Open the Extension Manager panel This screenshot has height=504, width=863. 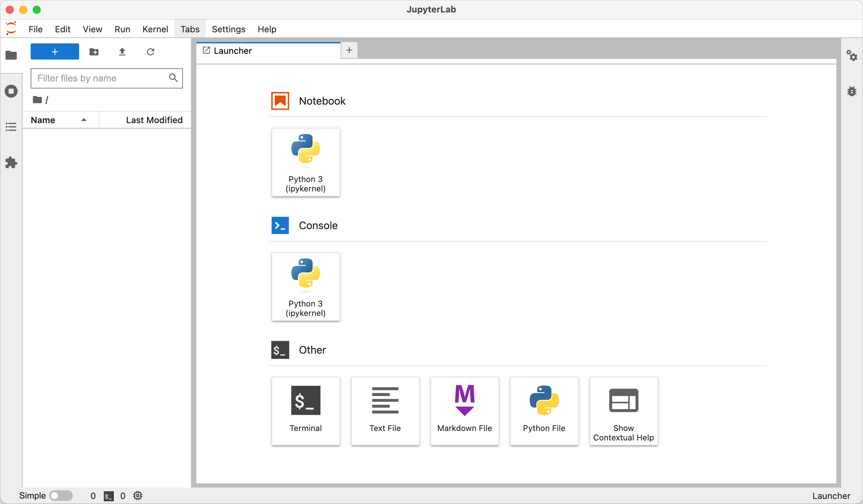pyautogui.click(x=11, y=163)
